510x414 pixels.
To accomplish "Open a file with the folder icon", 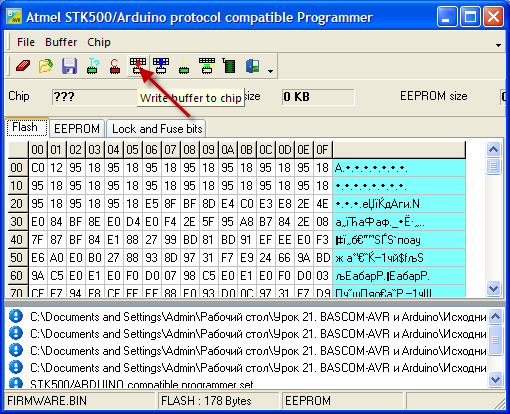I will pos(46,66).
